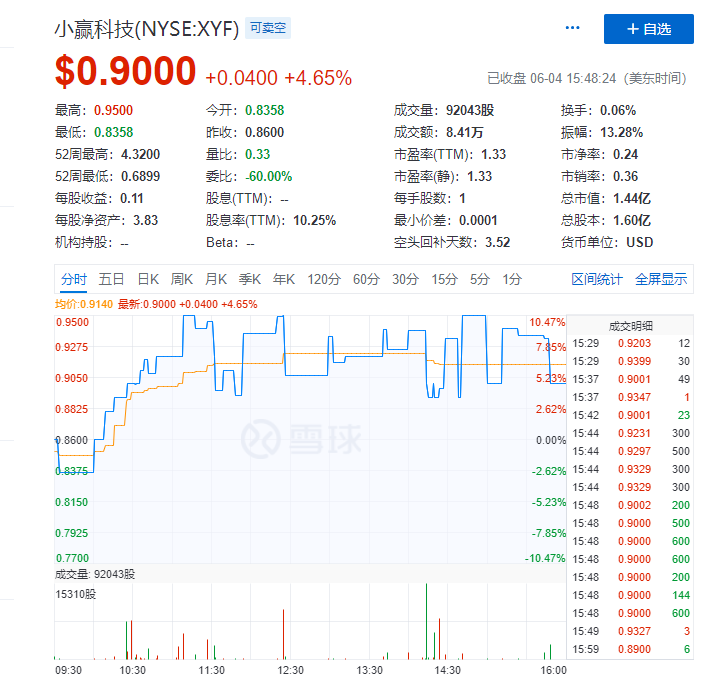Viewport: 723px width, 689px height.
Task: Click the 可卖空 short-sell tag
Action: (268, 28)
